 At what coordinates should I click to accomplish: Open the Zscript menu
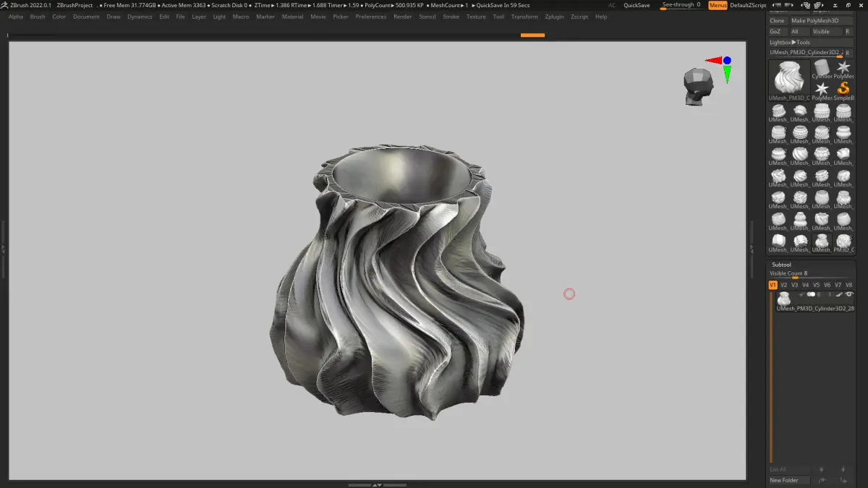pos(579,17)
